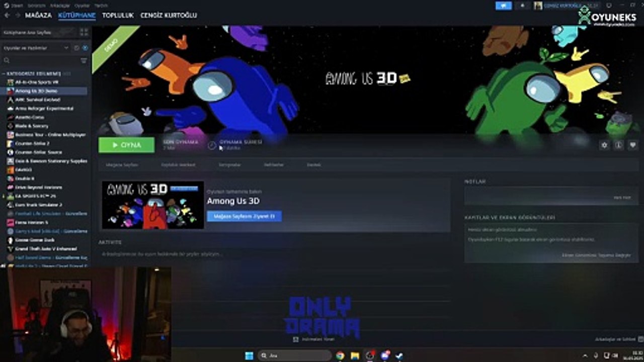
Task: Open game settings gear icon
Action: coord(604,145)
